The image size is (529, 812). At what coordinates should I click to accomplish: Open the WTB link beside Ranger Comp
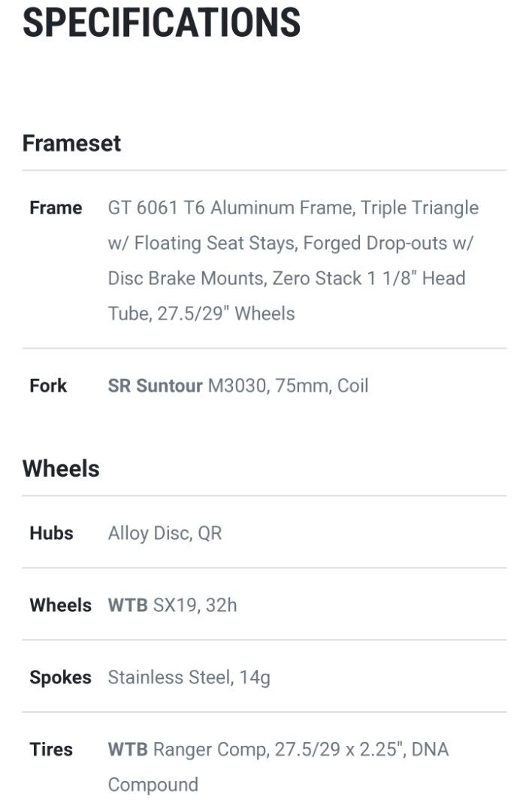(128, 750)
